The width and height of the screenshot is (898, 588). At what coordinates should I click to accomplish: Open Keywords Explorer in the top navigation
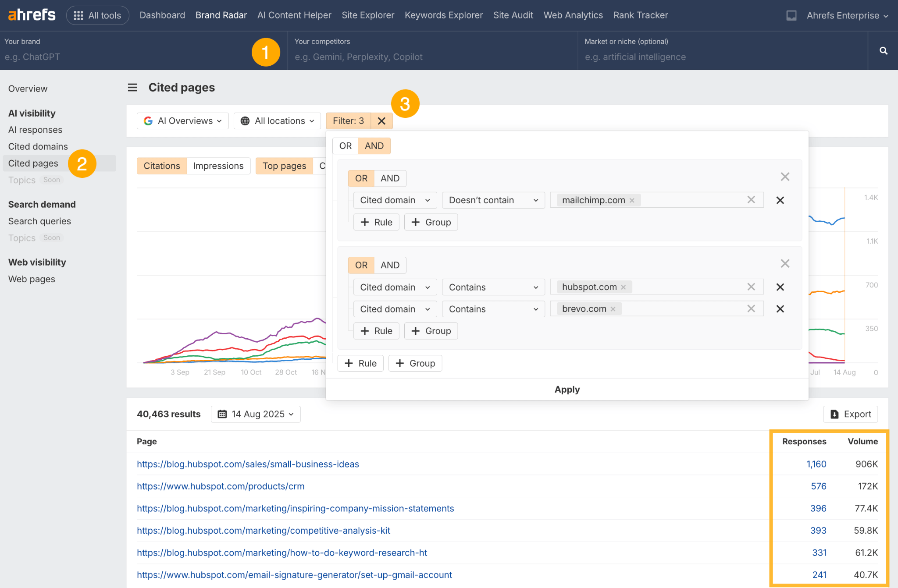444,15
